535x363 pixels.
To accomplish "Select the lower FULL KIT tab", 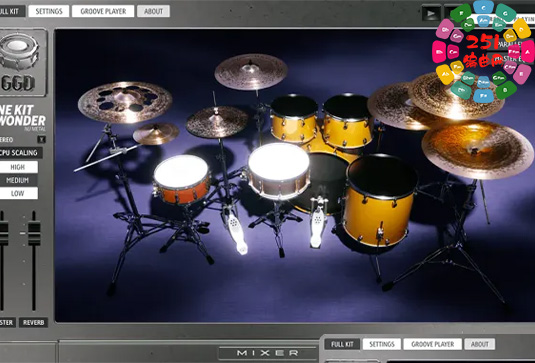I will coord(342,344).
